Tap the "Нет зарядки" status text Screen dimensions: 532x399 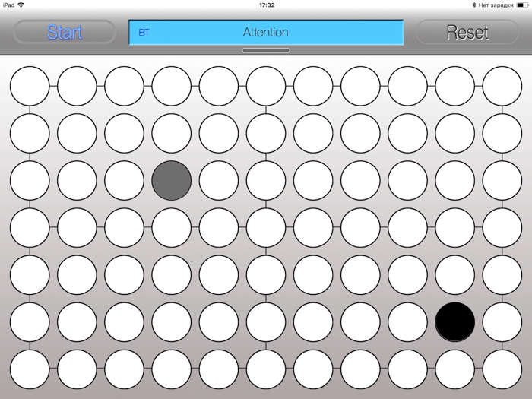click(496, 5)
